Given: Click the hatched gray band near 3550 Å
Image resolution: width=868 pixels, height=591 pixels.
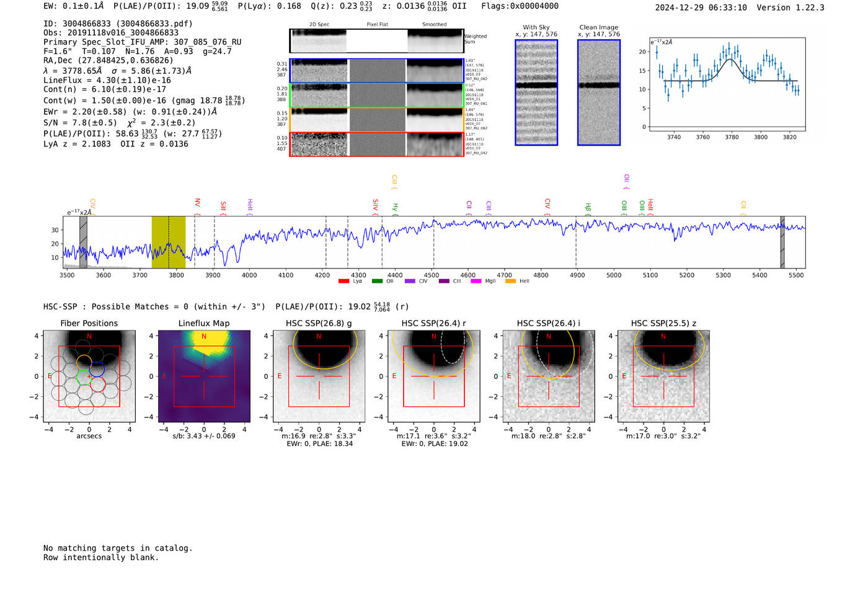Looking at the screenshot, I should 83,242.
